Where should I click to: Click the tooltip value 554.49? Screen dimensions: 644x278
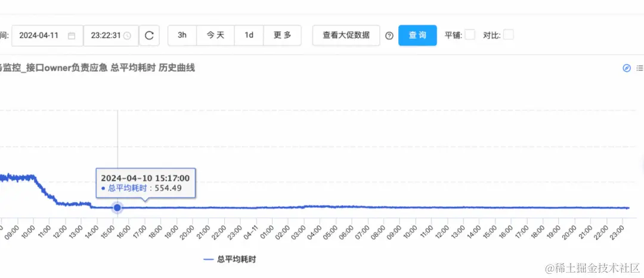(x=168, y=188)
